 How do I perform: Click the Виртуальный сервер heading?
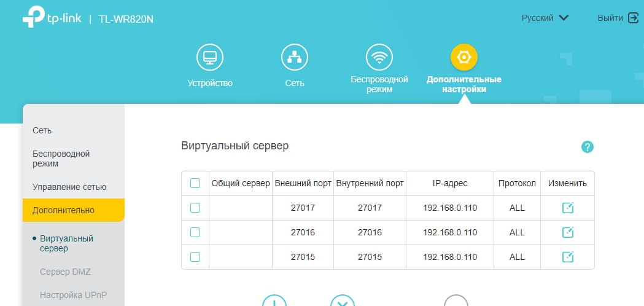[x=235, y=146]
